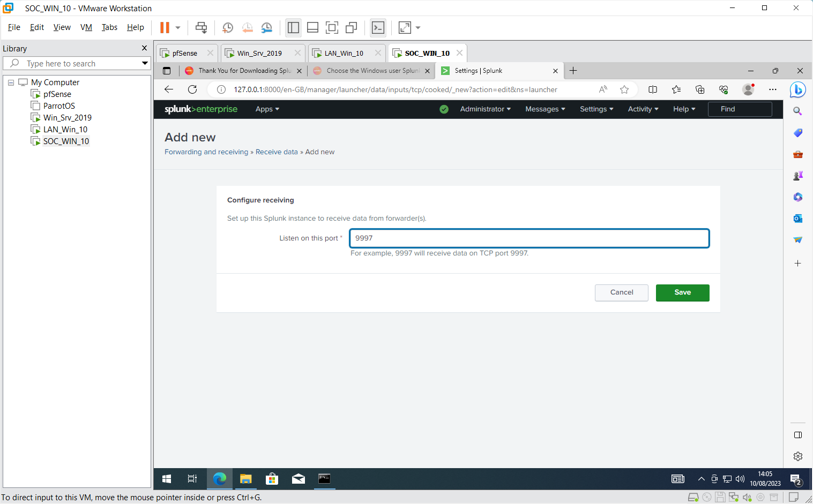The height and width of the screenshot is (504, 813).
Task: Open the pause button dropdown arrow
Action: tap(178, 27)
